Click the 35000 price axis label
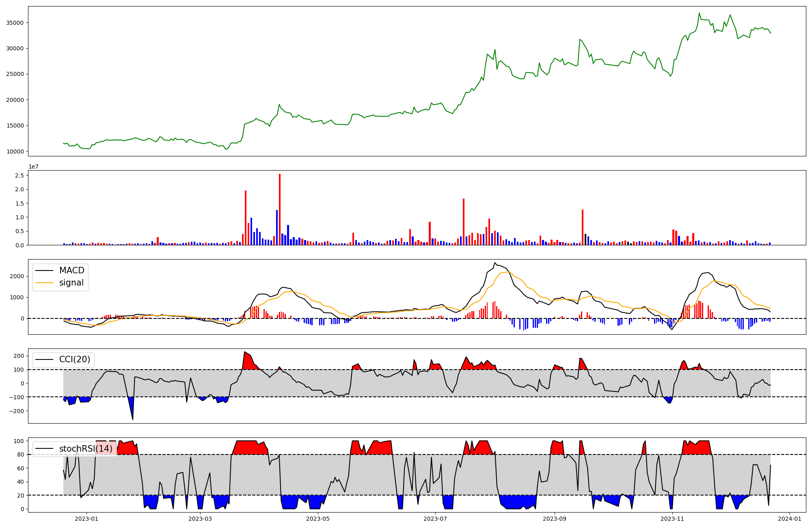The image size is (812, 528). pyautogui.click(x=15, y=23)
